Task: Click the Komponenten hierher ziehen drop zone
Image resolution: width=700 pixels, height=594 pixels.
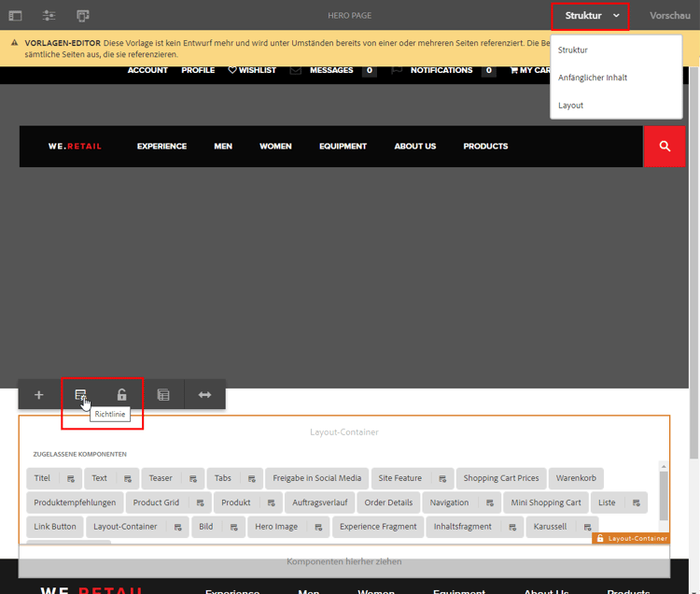Action: pyautogui.click(x=344, y=561)
